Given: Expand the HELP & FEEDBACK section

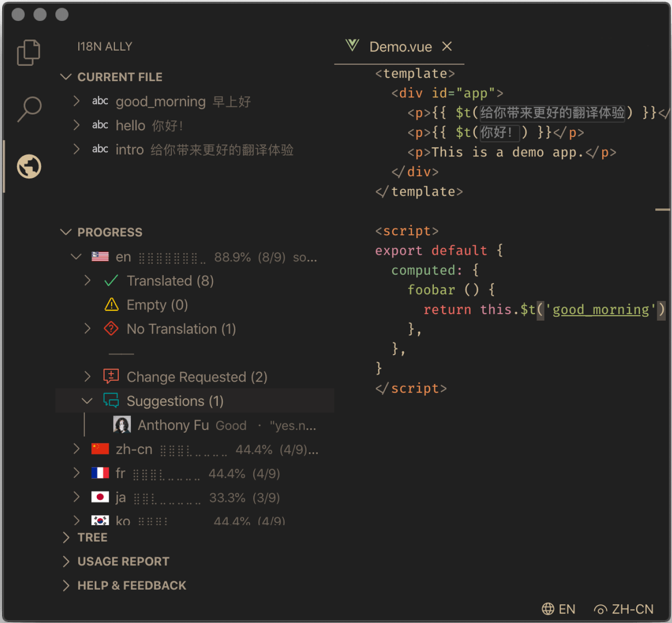Looking at the screenshot, I should (x=66, y=585).
